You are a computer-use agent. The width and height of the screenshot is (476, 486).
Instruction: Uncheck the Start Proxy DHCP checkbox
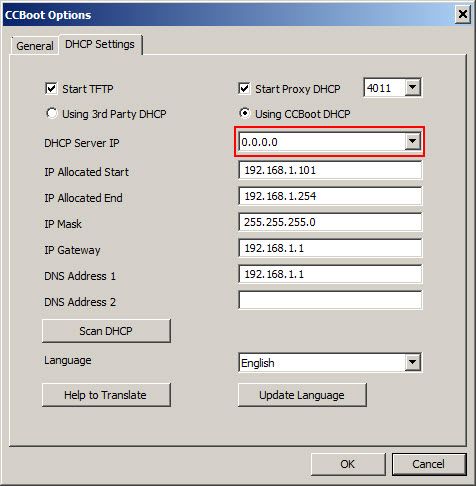(244, 88)
